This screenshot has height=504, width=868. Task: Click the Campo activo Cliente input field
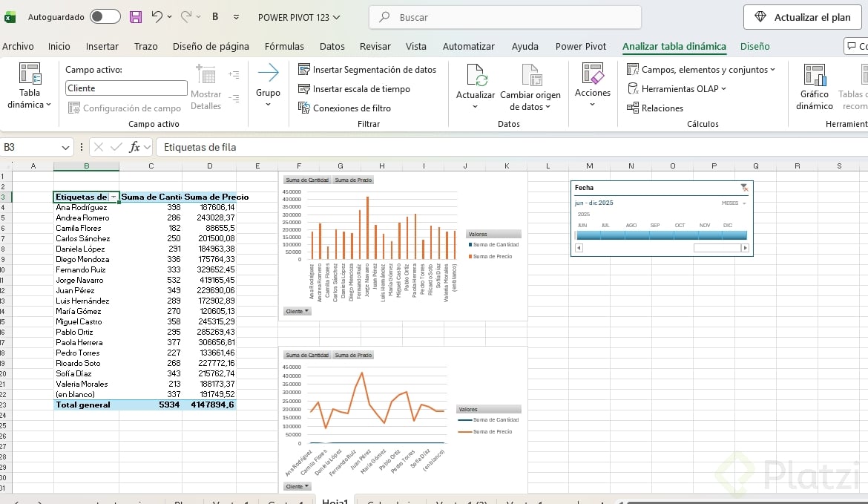tap(126, 88)
